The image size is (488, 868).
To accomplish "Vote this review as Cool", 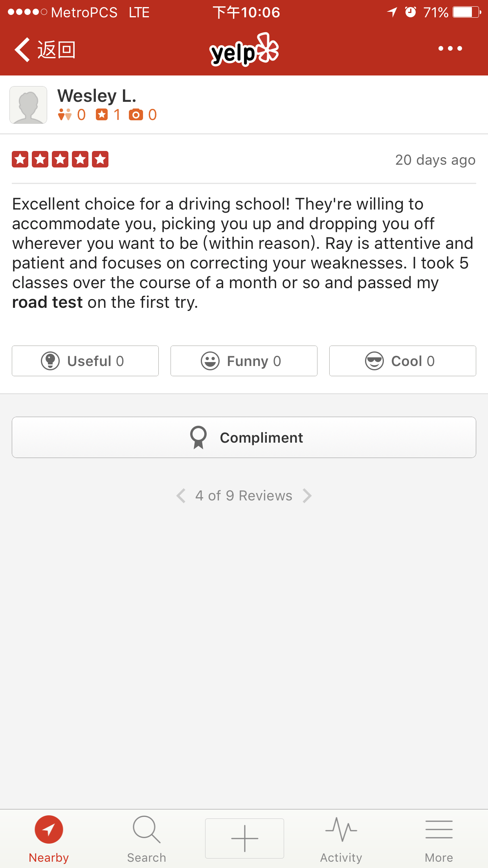I will click(x=402, y=361).
